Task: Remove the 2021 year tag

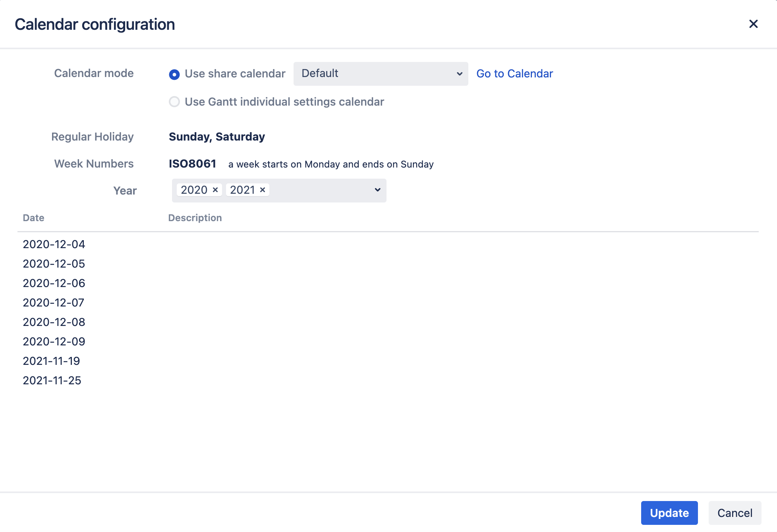Action: tap(263, 190)
